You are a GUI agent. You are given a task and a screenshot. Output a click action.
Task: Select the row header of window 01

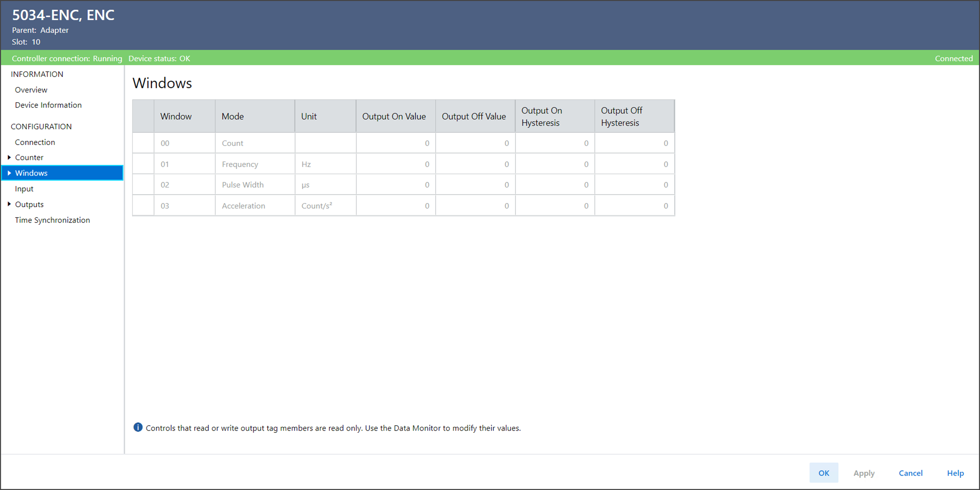(143, 164)
